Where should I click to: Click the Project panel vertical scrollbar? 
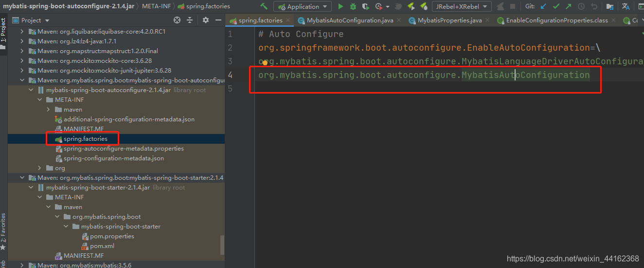pyautogui.click(x=223, y=245)
